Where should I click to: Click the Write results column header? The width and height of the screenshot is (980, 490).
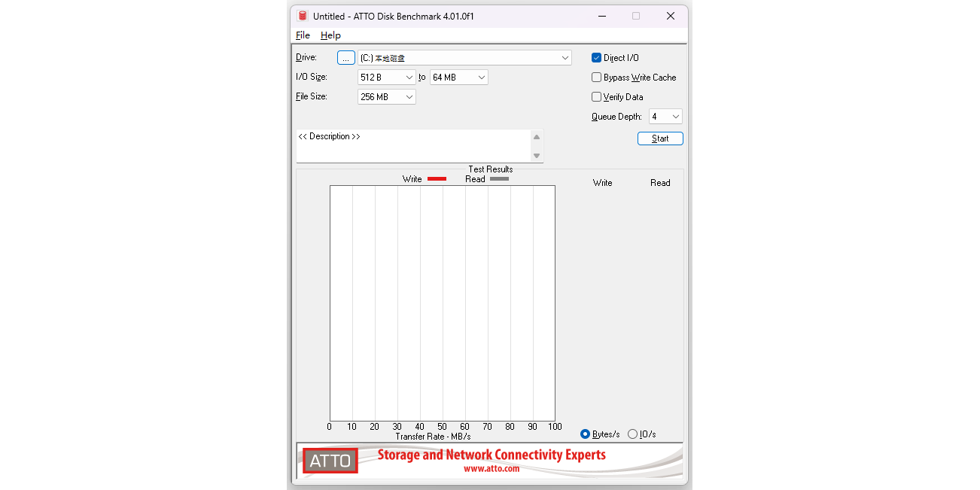pos(603,183)
